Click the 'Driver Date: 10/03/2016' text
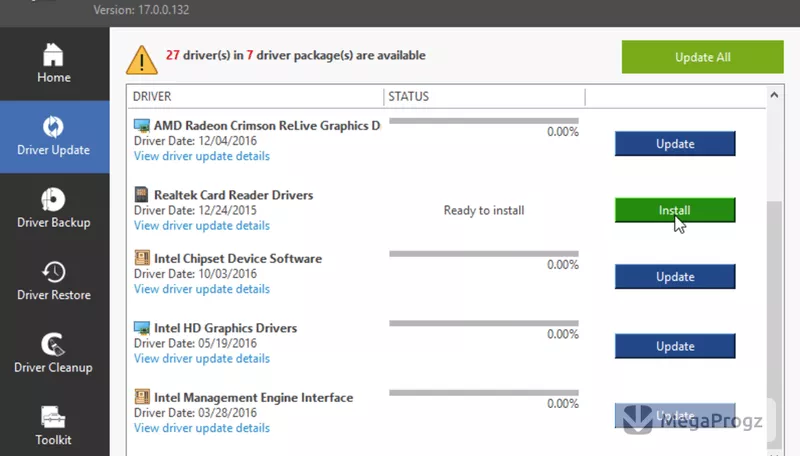This screenshot has width=800, height=456. 195,274
